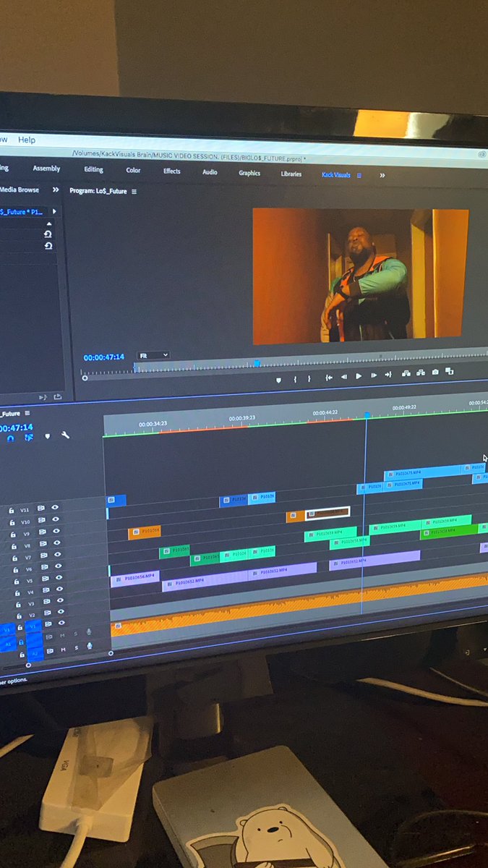Click the Mark In button
The height and width of the screenshot is (868, 488).
pos(295,379)
